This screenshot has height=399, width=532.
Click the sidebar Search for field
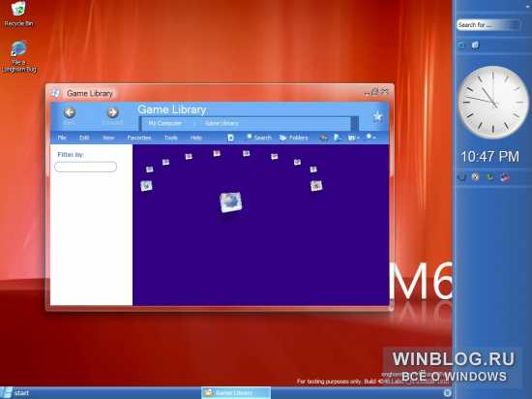[x=488, y=25]
